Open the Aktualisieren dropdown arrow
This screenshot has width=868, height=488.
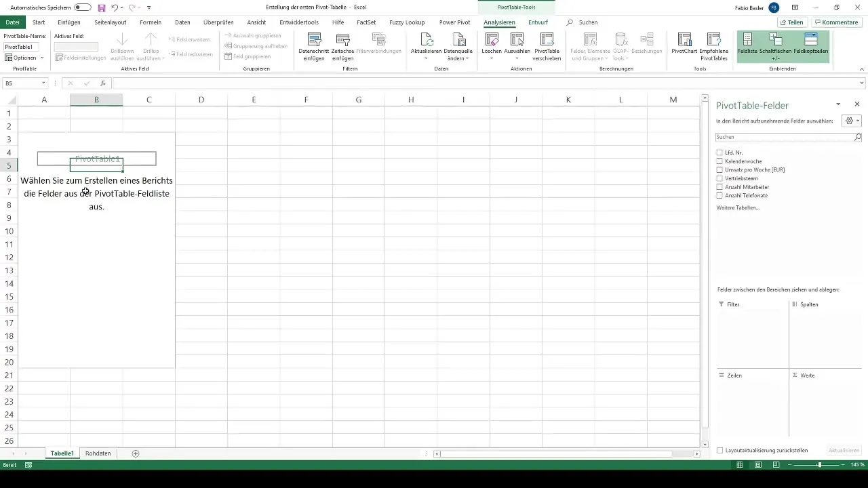[x=426, y=58]
